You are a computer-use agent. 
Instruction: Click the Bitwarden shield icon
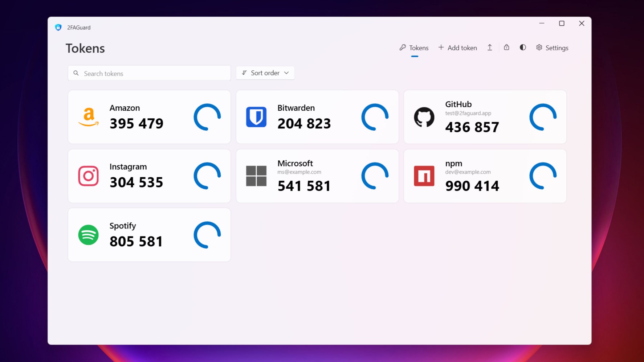(256, 117)
